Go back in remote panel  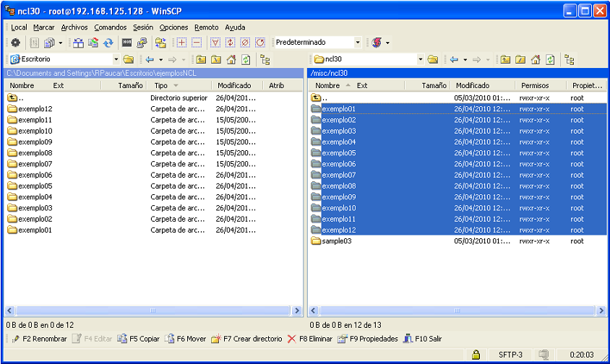tap(454, 59)
